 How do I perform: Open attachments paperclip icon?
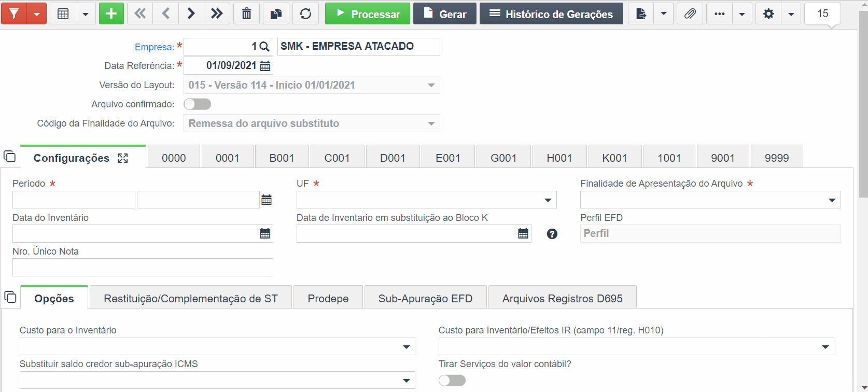[690, 13]
